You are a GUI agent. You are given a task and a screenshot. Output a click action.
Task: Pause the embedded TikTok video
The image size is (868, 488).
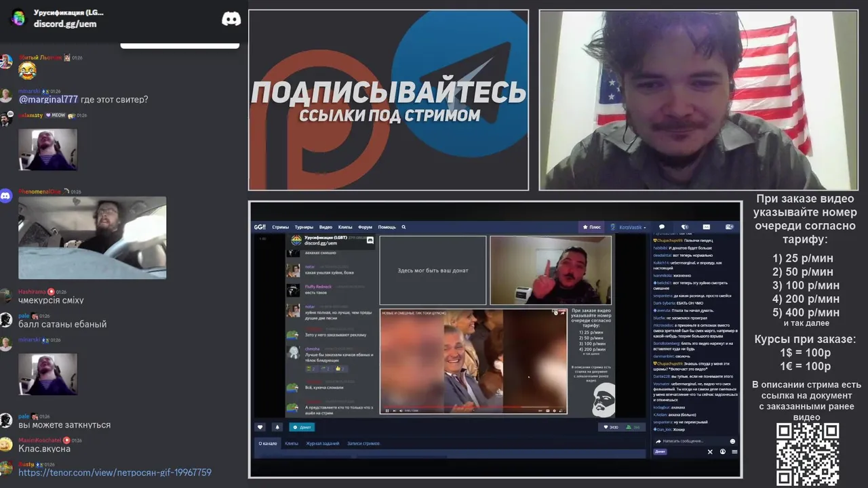point(387,411)
